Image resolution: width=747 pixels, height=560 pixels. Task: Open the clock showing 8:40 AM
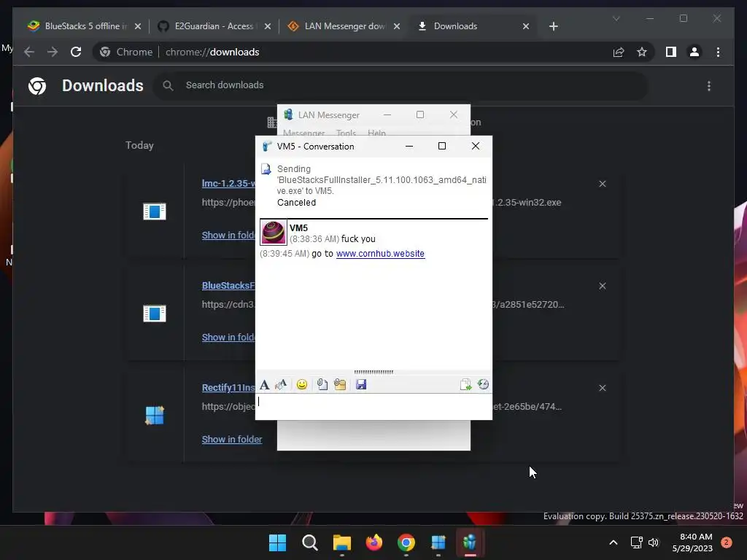tap(692, 542)
